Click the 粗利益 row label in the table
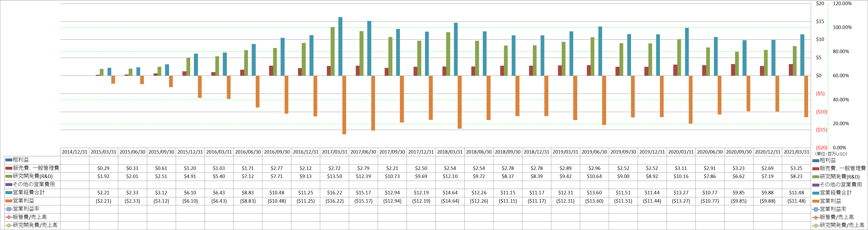Screen dimensions: 868x230 [x=21, y=160]
